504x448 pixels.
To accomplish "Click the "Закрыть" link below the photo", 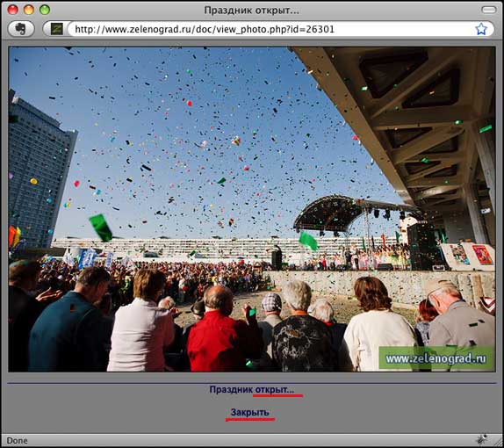I will click(249, 412).
